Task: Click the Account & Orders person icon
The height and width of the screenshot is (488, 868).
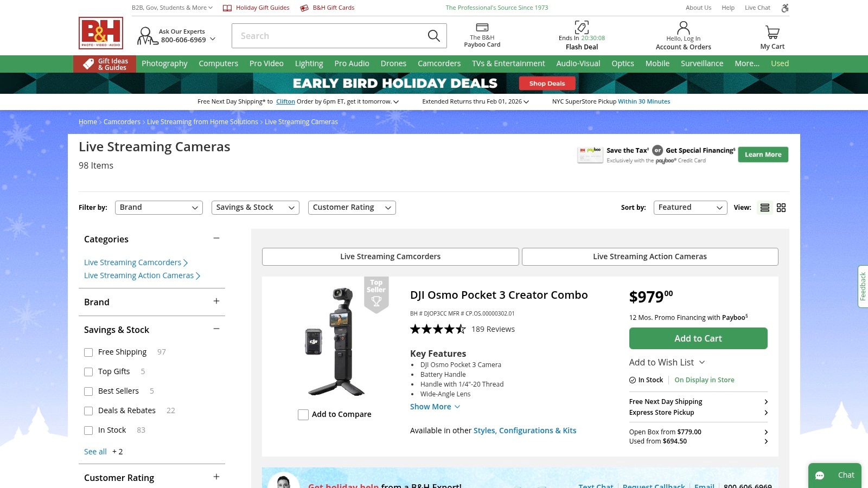Action: click(683, 28)
